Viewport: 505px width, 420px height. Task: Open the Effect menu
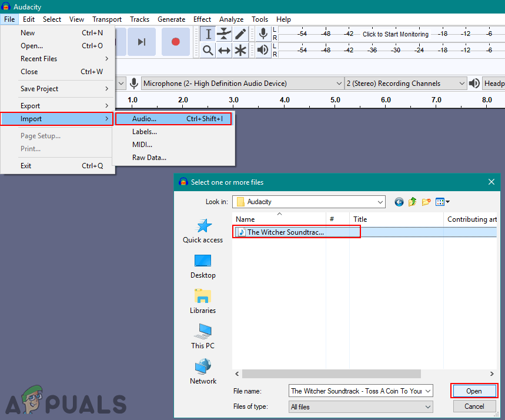click(202, 19)
